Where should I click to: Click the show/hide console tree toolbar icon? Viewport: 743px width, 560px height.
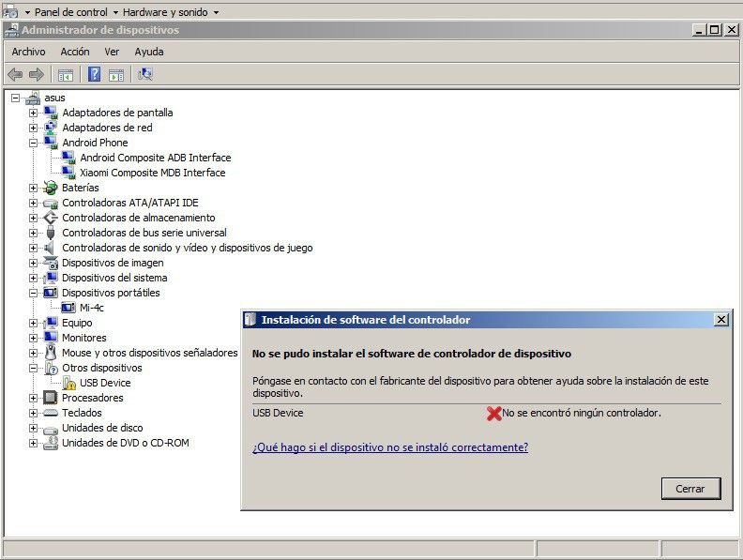(x=66, y=75)
